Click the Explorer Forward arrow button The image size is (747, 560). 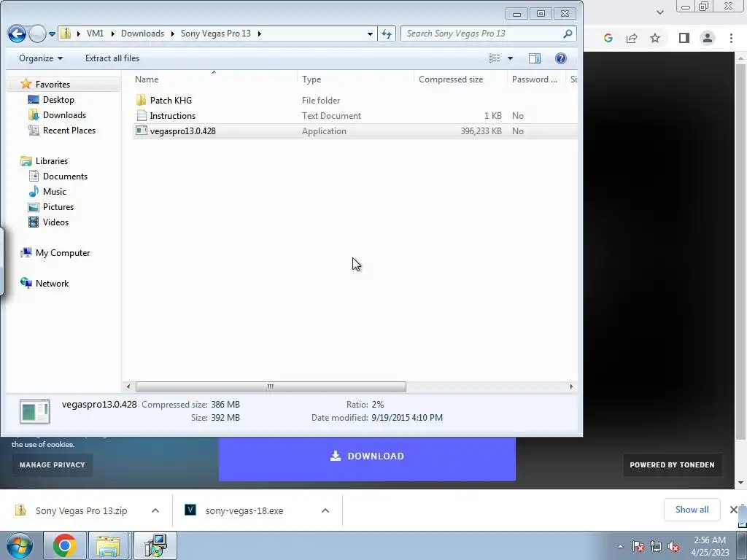click(37, 34)
